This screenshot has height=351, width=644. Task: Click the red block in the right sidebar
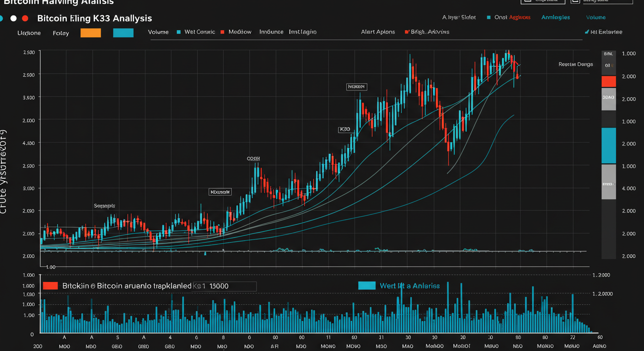click(x=608, y=81)
